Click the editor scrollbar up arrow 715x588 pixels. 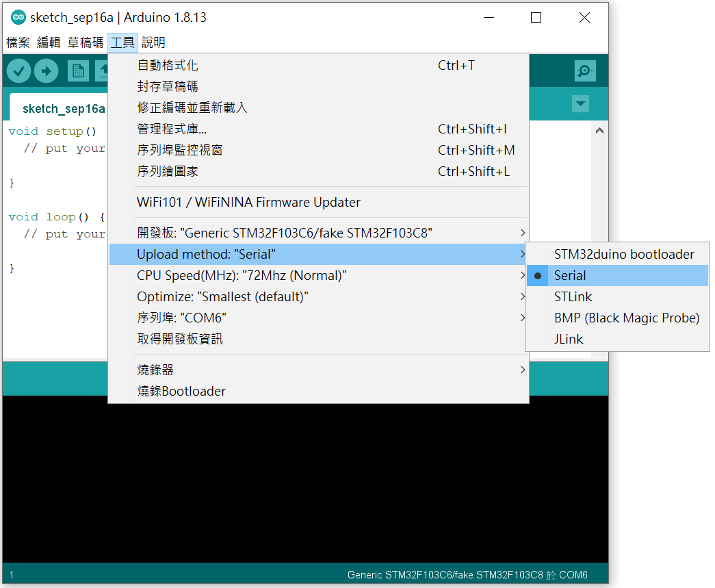pos(599,131)
